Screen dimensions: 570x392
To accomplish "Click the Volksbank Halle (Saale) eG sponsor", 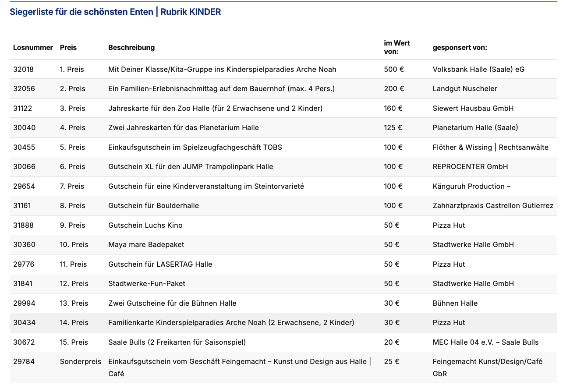I will [x=478, y=69].
